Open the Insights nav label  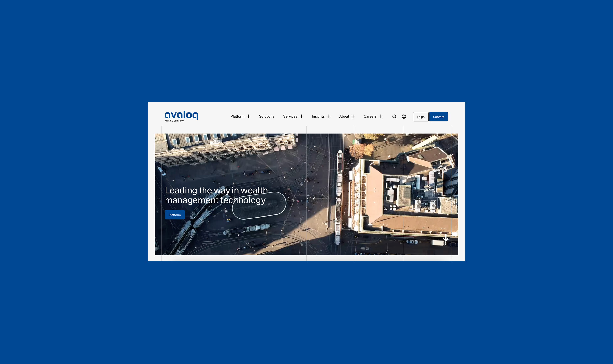pyautogui.click(x=318, y=116)
